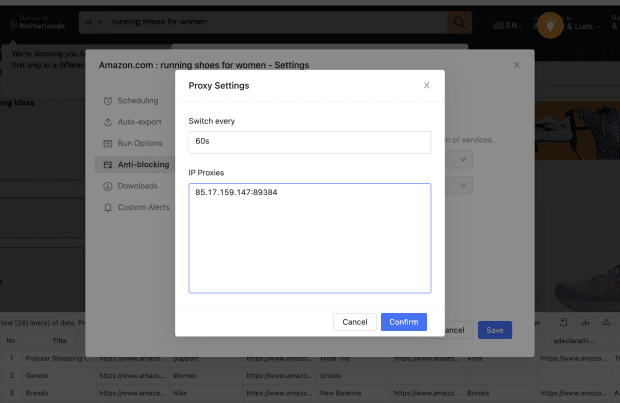Click the Deliver to Netherlands location
This screenshot has height=403, width=620.
click(37, 22)
